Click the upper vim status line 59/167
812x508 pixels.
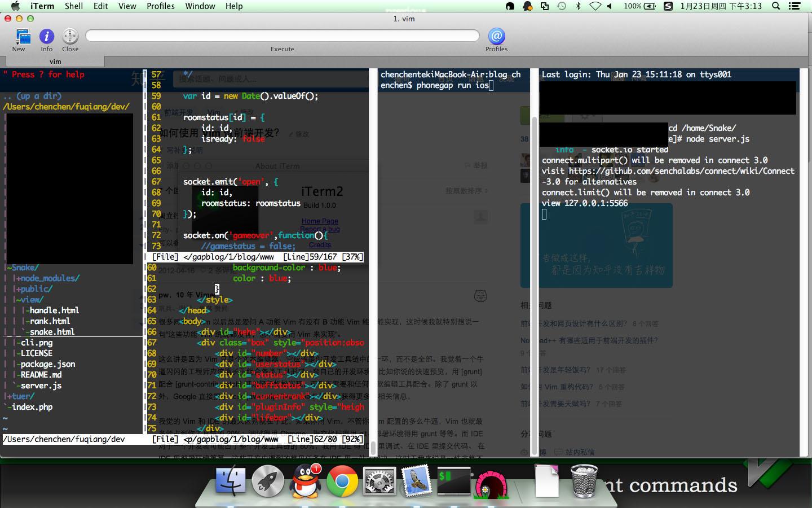[255, 257]
